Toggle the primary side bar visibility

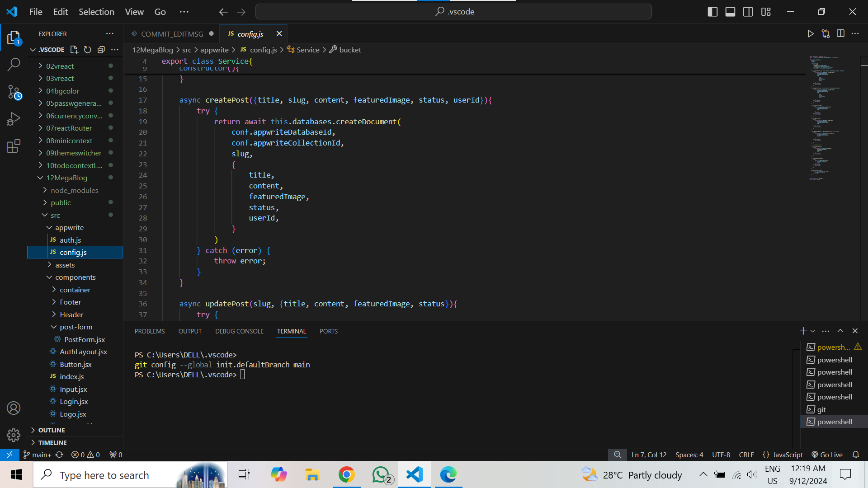712,12
